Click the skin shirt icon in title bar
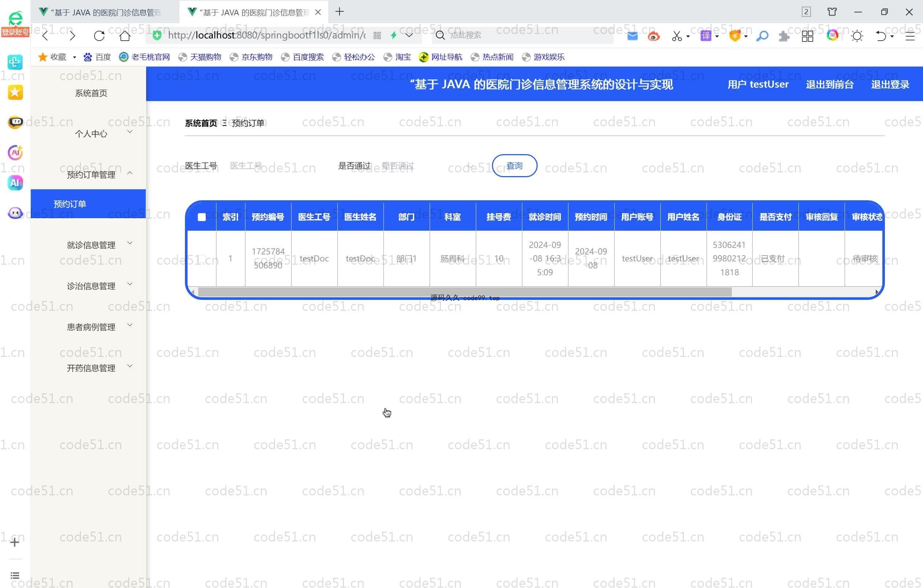Screen dimensions: 923x588 [832, 12]
